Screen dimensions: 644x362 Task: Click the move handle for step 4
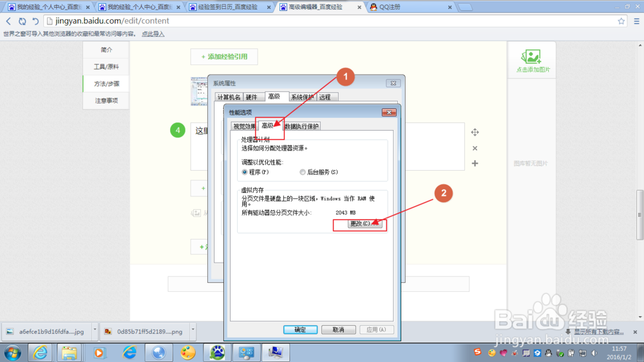point(475,132)
